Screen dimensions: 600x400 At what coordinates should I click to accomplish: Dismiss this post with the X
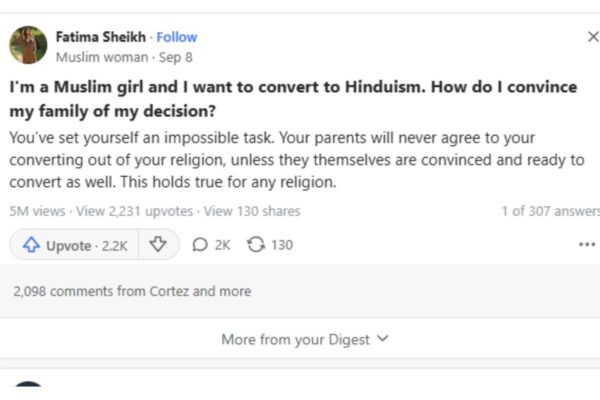tap(592, 37)
